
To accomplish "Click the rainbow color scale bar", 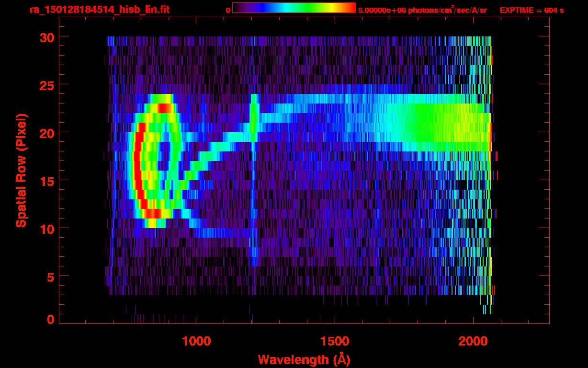I will (294, 8).
